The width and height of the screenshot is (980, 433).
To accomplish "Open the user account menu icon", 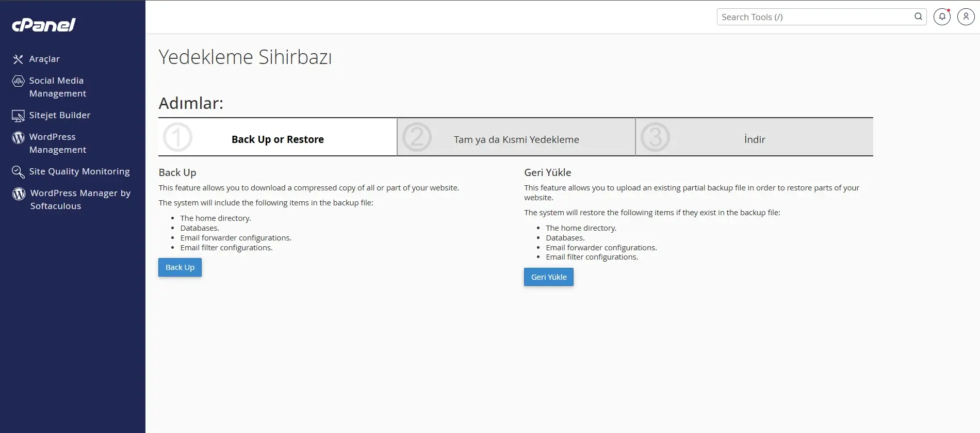I will 966,17.
